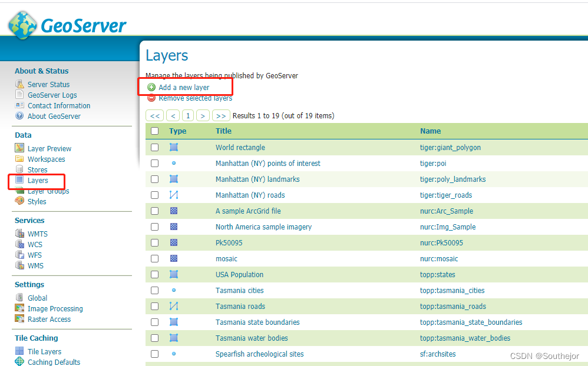Image resolution: width=588 pixels, height=366 pixels.
Task: Click the Caching Defaults globe icon
Action: pos(19,361)
